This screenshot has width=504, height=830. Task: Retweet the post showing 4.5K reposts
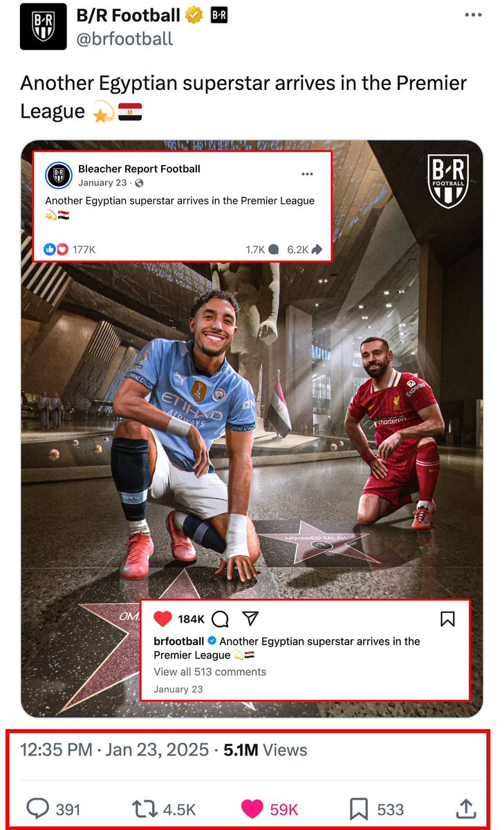[162, 809]
